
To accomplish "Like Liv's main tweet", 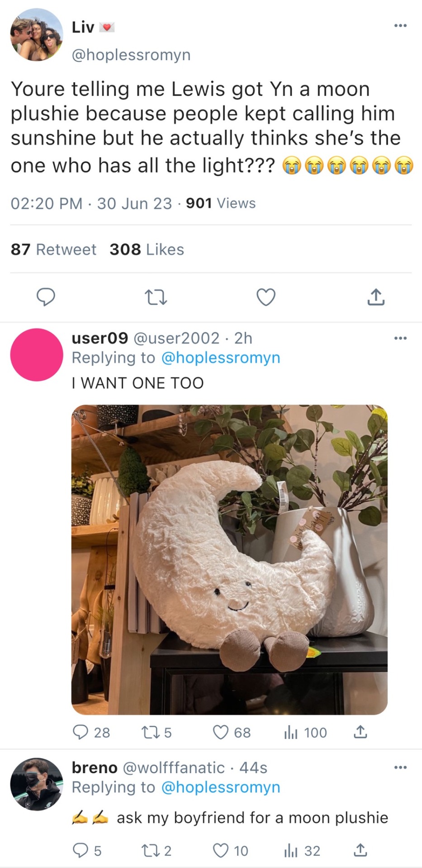I will [x=266, y=297].
